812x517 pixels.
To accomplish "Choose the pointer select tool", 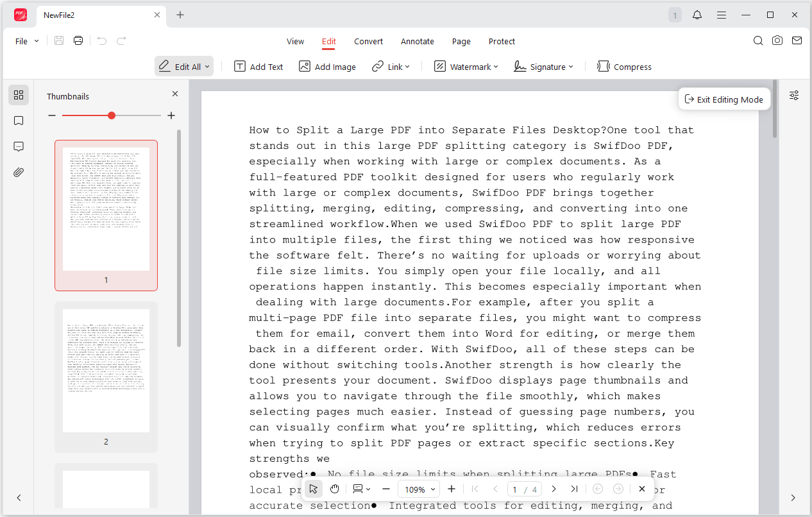I will point(313,489).
